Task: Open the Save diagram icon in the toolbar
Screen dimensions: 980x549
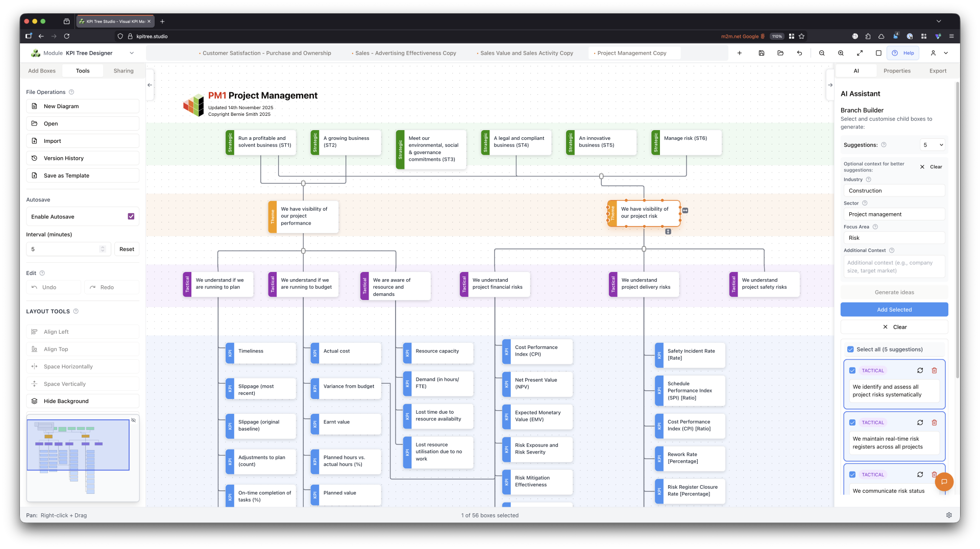Action: pyautogui.click(x=761, y=53)
